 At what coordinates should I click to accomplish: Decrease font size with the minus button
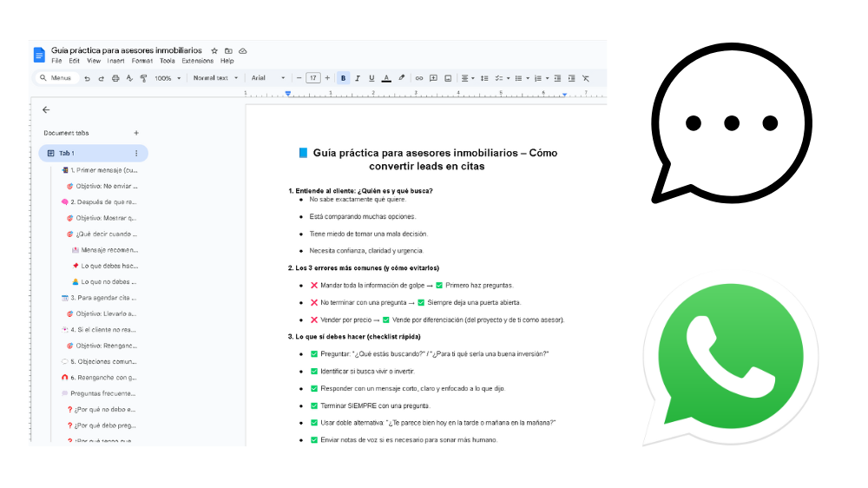[299, 78]
